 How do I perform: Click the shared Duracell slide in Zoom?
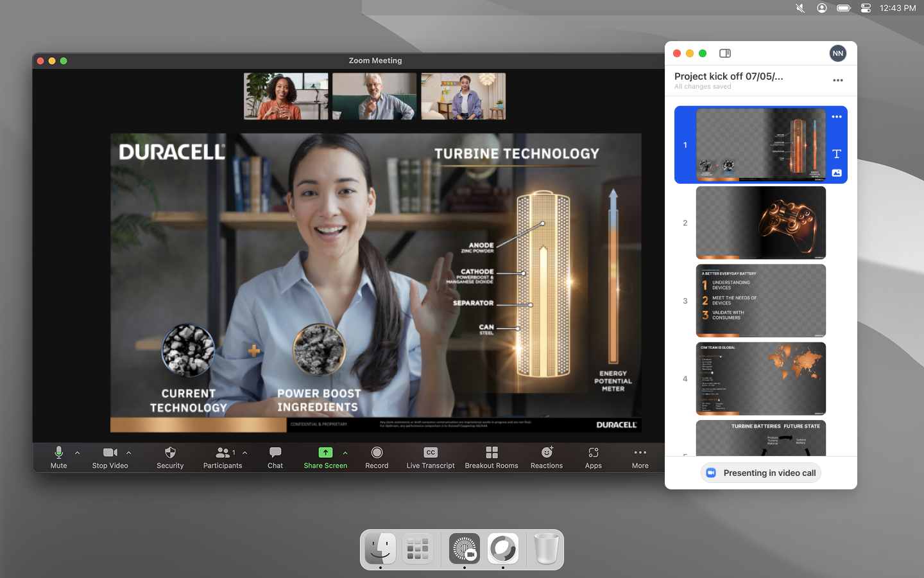[376, 283]
